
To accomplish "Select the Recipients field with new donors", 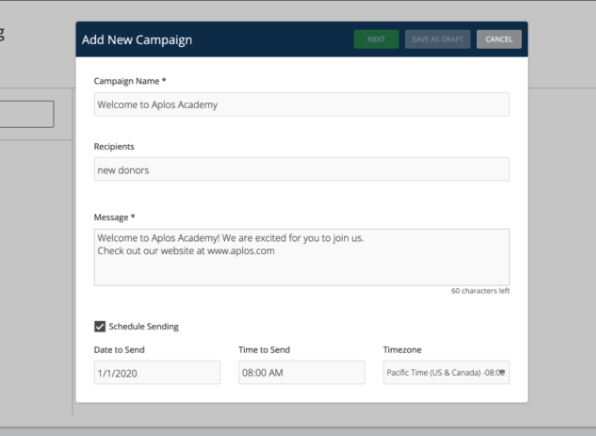I will pyautogui.click(x=301, y=170).
